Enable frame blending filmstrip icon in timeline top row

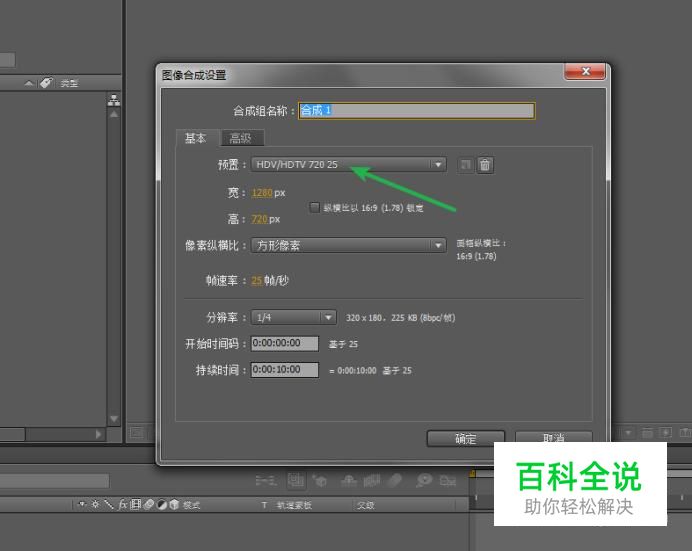tap(372, 480)
